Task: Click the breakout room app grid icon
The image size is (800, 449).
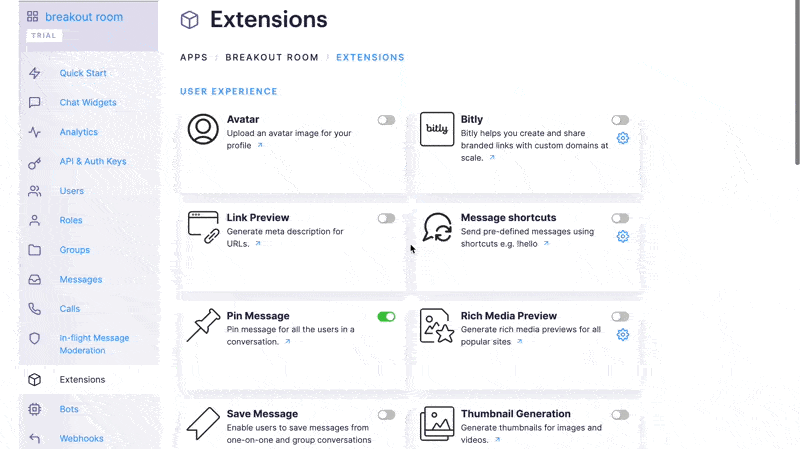Action: (33, 17)
